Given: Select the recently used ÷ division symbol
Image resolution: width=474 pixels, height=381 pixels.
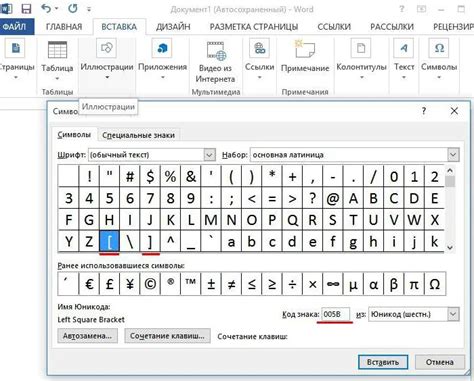Looking at the screenshot, I should coord(292,284).
